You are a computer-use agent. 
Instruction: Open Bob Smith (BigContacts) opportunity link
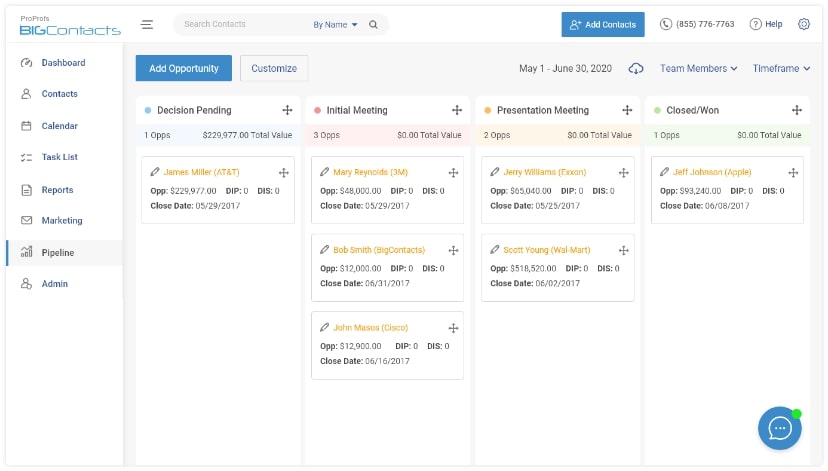379,250
